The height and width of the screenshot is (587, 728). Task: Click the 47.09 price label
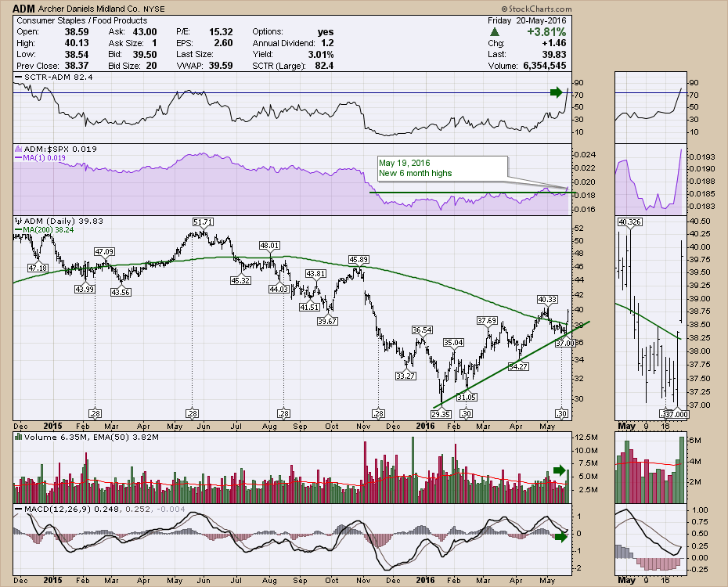pos(104,251)
